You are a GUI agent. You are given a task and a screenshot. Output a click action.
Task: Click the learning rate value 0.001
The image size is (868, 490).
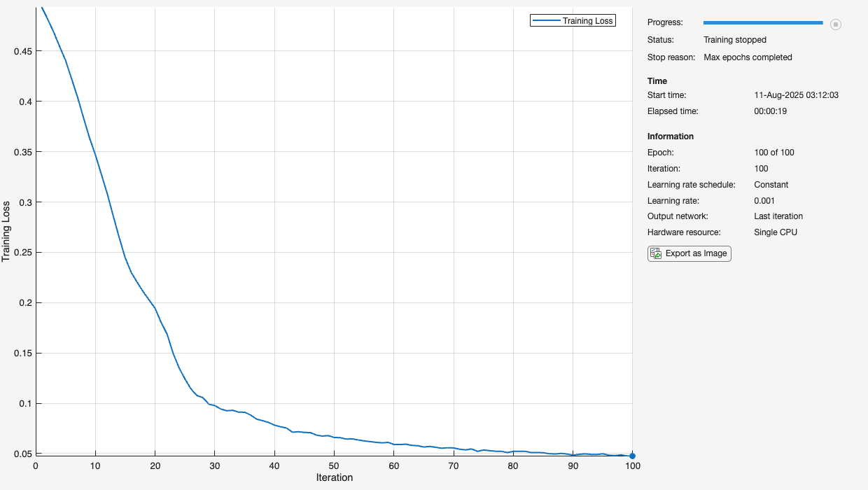pos(766,201)
